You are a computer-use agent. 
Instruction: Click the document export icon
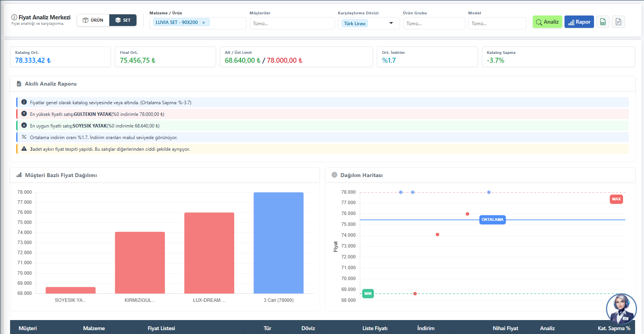[x=618, y=22]
